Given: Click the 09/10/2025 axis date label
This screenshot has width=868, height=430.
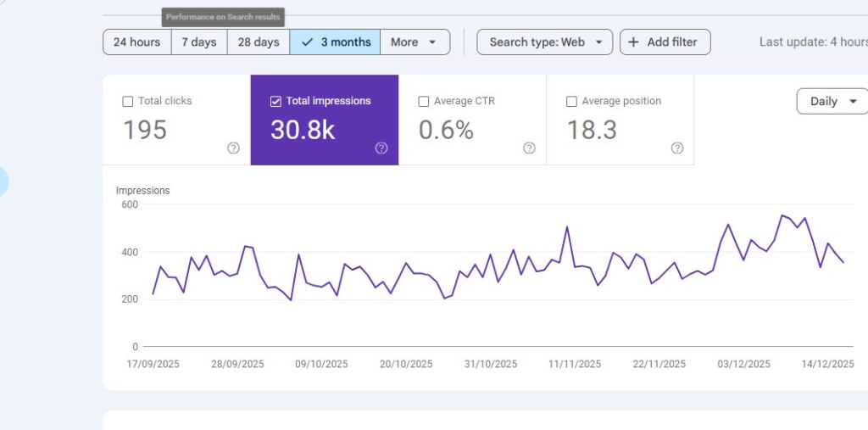Looking at the screenshot, I should click(321, 364).
